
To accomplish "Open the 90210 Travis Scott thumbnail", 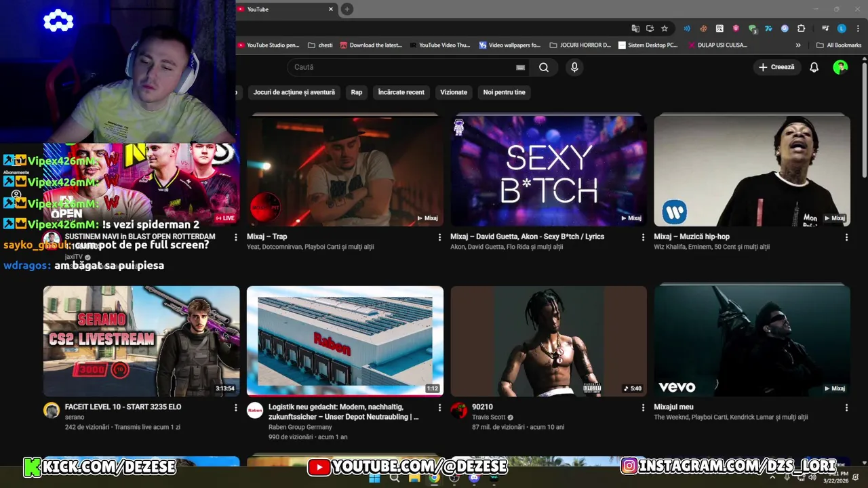I will pos(549,341).
